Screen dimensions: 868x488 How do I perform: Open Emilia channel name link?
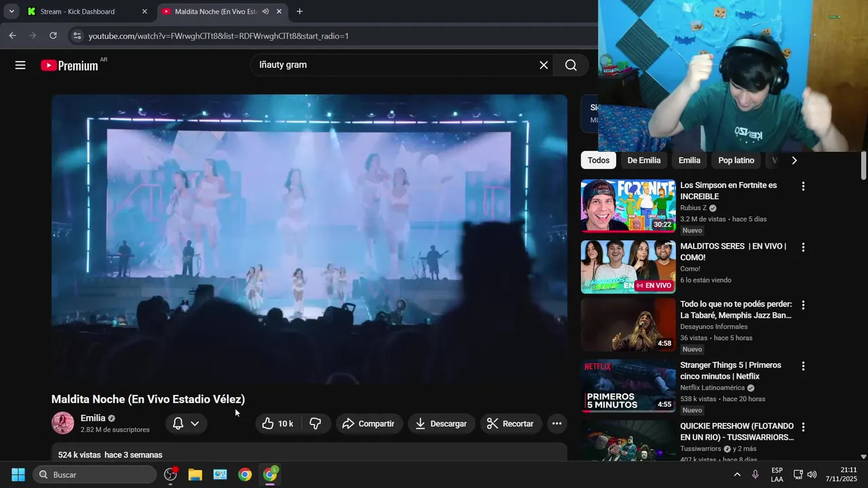tap(93, 418)
